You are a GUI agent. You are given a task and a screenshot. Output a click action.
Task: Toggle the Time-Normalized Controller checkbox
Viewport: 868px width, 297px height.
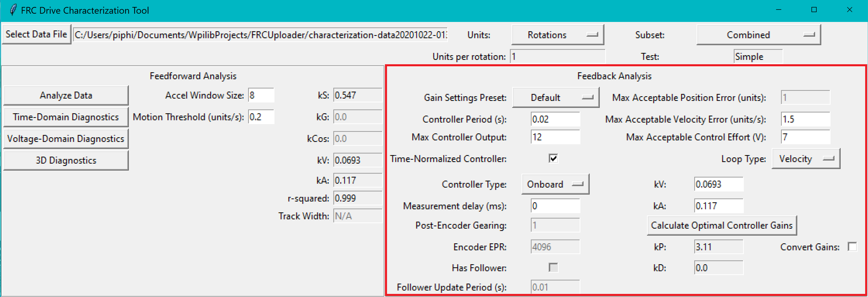coord(553,158)
